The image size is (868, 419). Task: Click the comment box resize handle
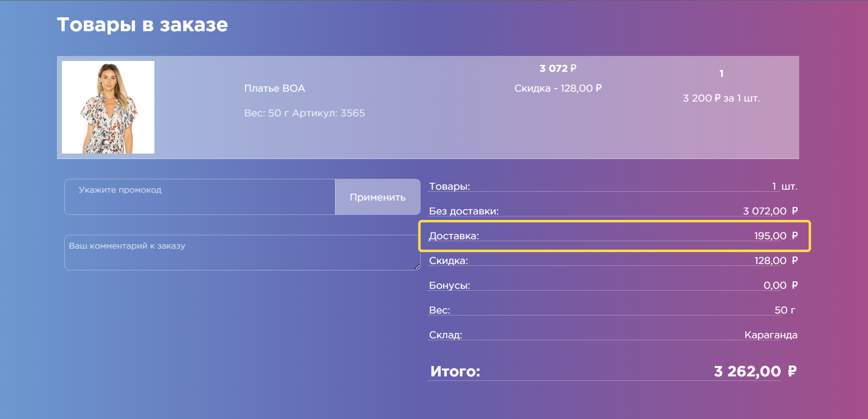pyautogui.click(x=417, y=267)
